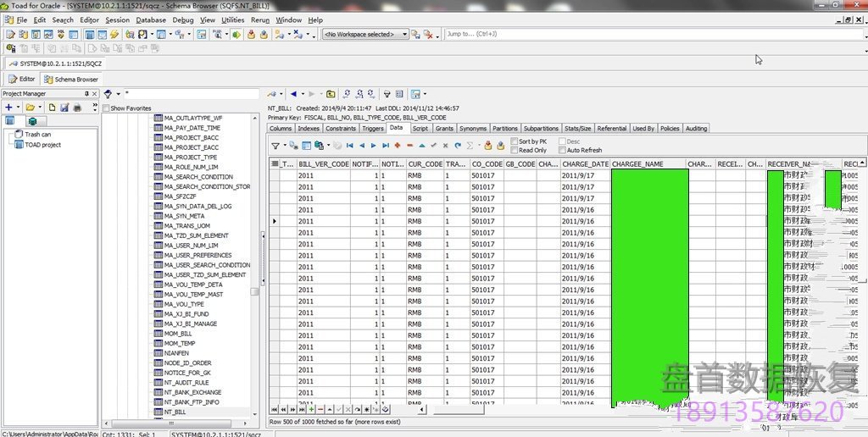The height and width of the screenshot is (437, 868).
Task: Click the lightbulb icon in schema browser toolbar
Action: click(x=387, y=94)
